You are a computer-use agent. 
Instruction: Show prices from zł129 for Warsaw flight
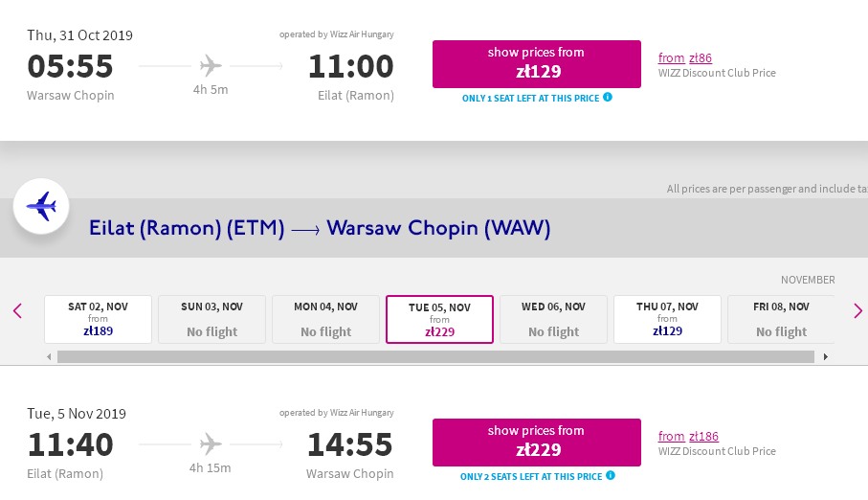[x=537, y=64]
